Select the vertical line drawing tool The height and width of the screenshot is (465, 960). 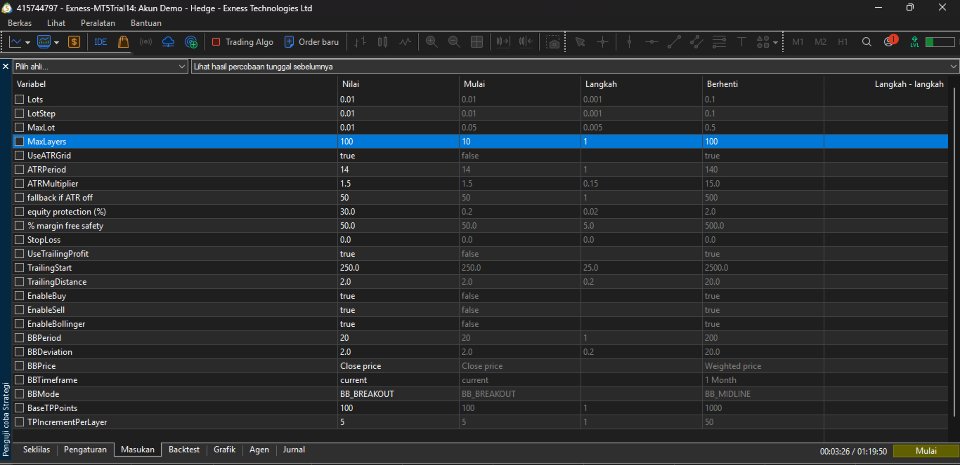click(x=629, y=42)
